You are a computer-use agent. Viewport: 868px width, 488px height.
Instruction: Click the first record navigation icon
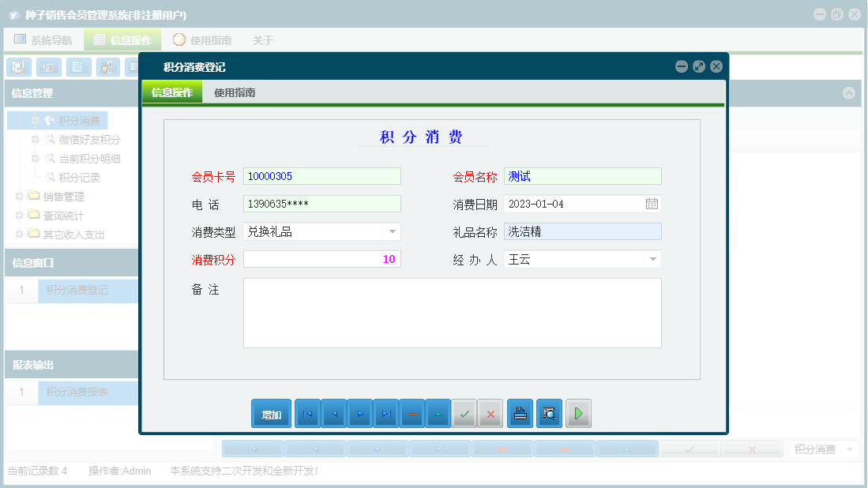click(x=307, y=413)
